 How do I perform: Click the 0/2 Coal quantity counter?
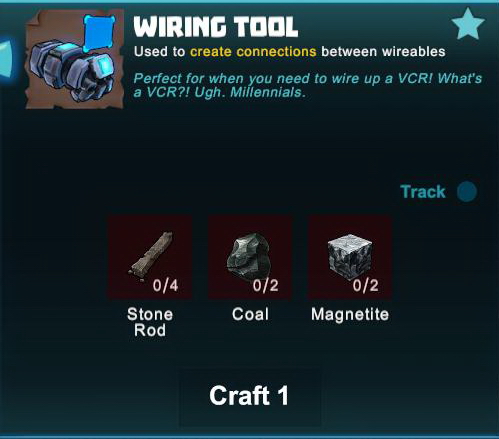tap(265, 286)
